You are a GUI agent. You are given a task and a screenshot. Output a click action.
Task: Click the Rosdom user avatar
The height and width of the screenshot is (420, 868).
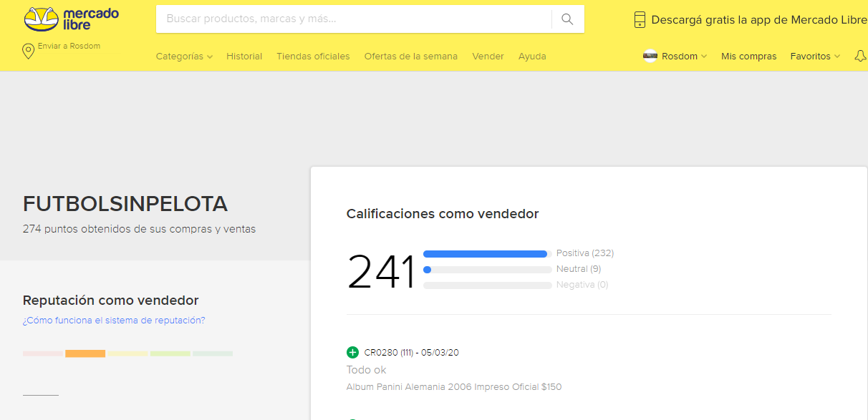(650, 56)
